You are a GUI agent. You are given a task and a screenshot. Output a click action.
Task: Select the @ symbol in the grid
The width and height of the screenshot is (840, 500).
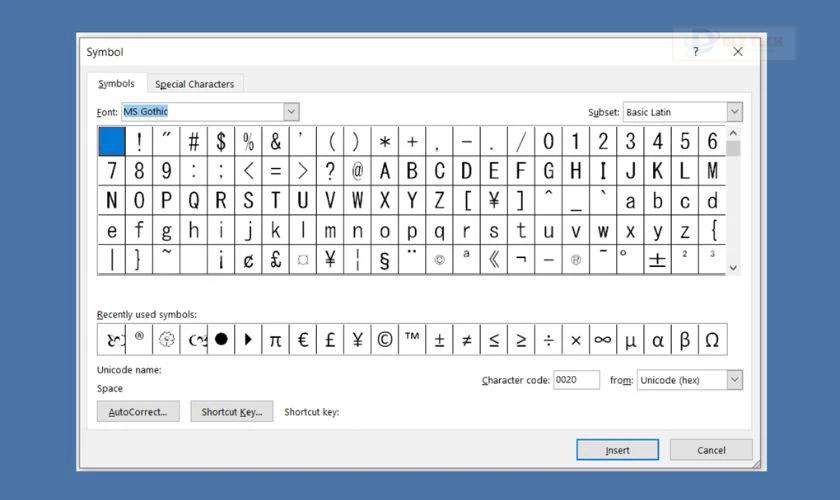357,171
